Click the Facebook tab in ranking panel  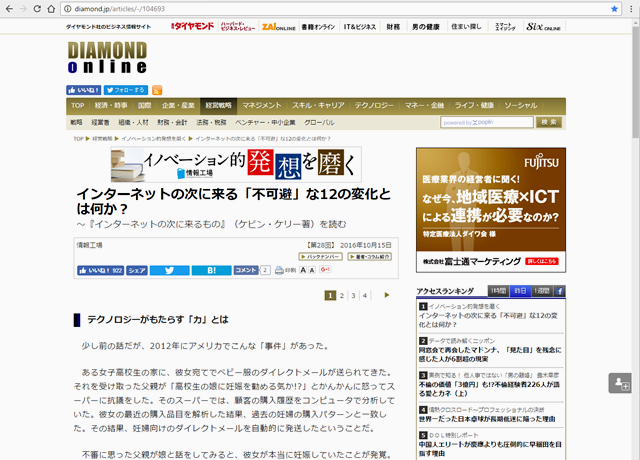pos(559,291)
